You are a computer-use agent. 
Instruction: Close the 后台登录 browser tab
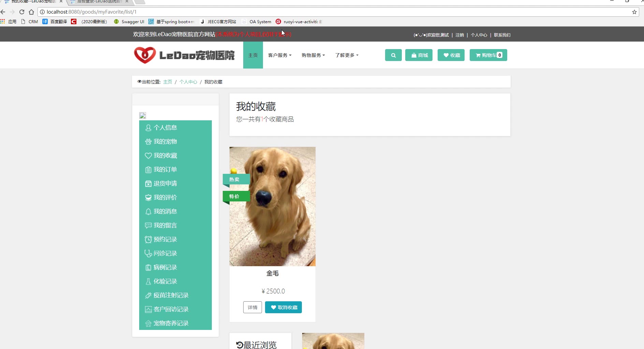coord(127,1)
